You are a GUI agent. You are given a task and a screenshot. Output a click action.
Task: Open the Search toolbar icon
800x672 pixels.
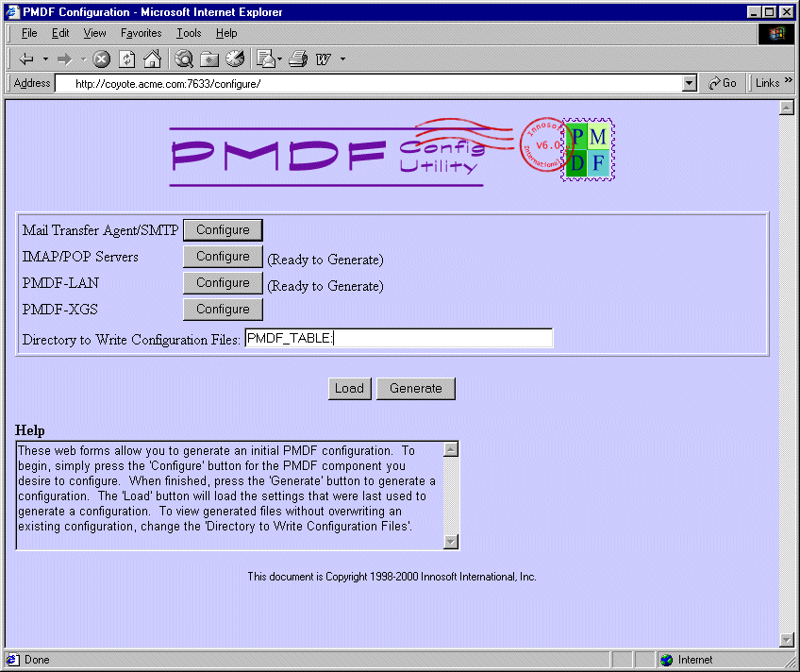point(184,59)
